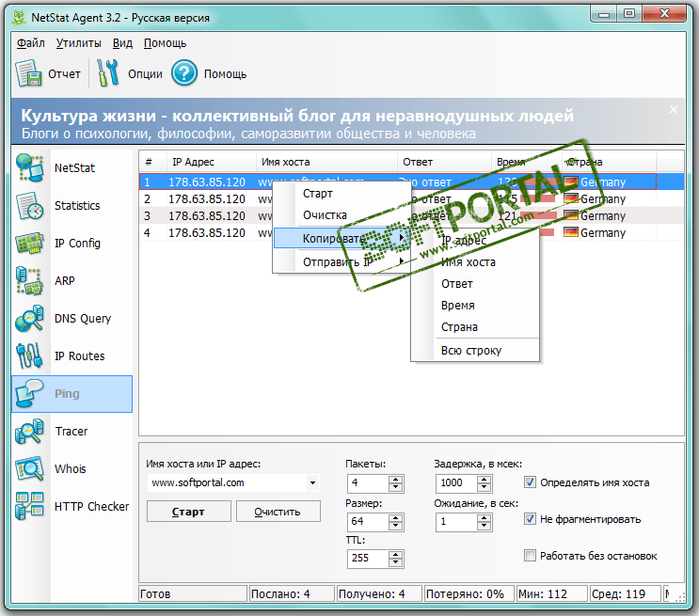Select Всю строку in copy submenu
This screenshot has height=616, width=699.
475,351
